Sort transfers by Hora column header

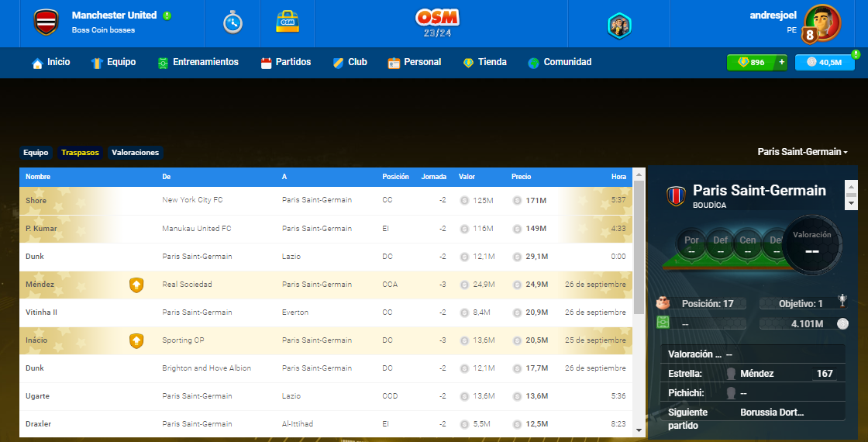pos(619,177)
